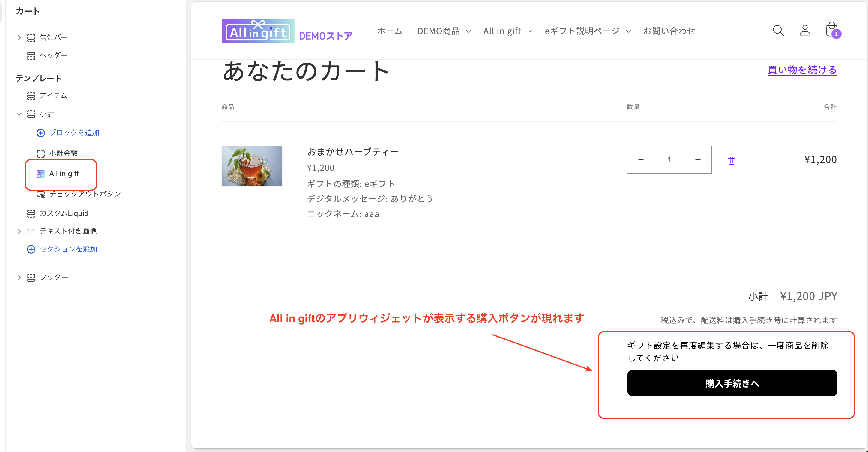This screenshot has height=452, width=868.
Task: Expand the 告知バー section
Action: point(19,38)
